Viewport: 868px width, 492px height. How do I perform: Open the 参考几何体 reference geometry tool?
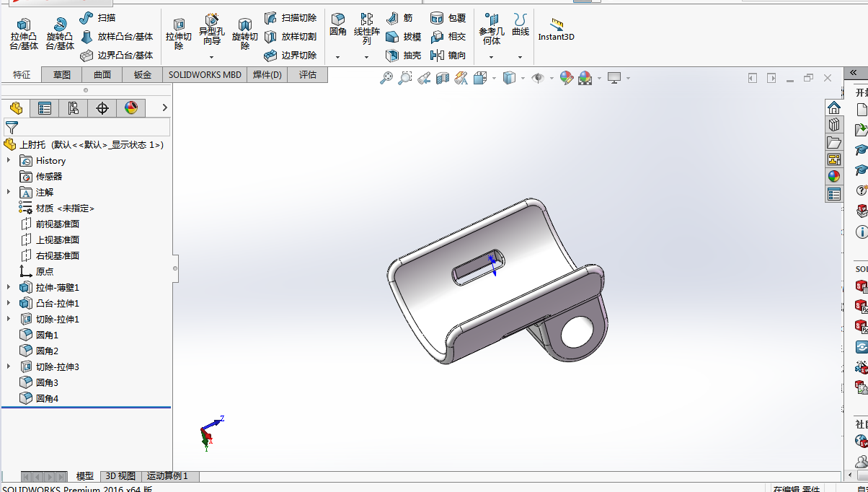click(x=492, y=29)
